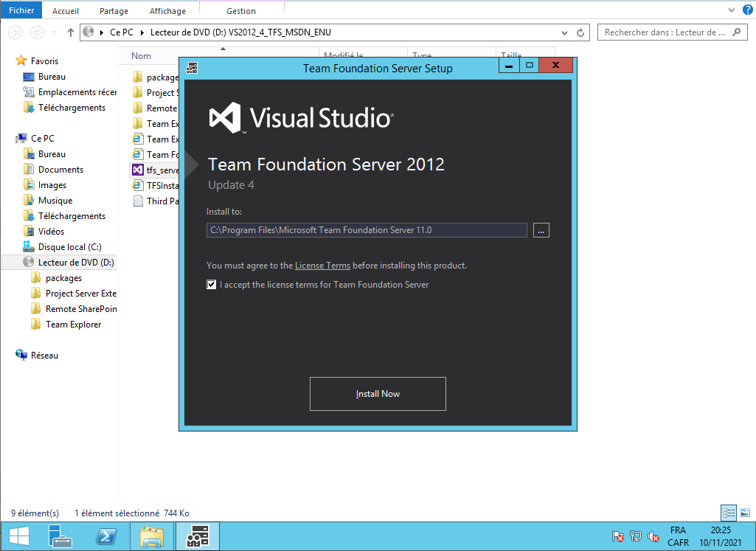The width and height of the screenshot is (756, 551).
Task: Click the browse (...) install path button
Action: point(541,230)
